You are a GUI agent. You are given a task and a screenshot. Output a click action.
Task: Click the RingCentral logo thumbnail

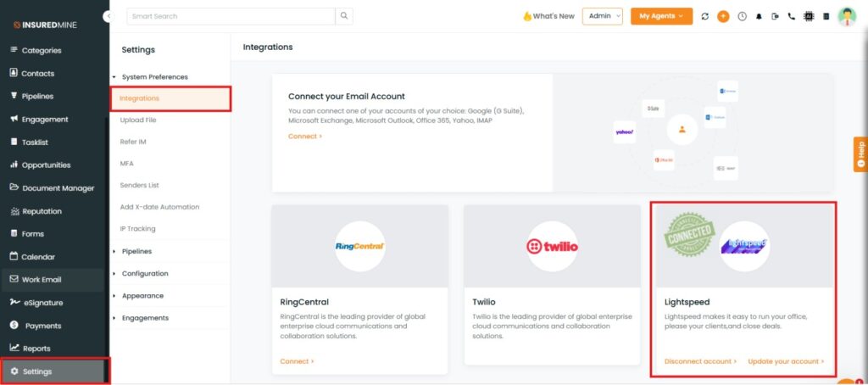coord(359,246)
